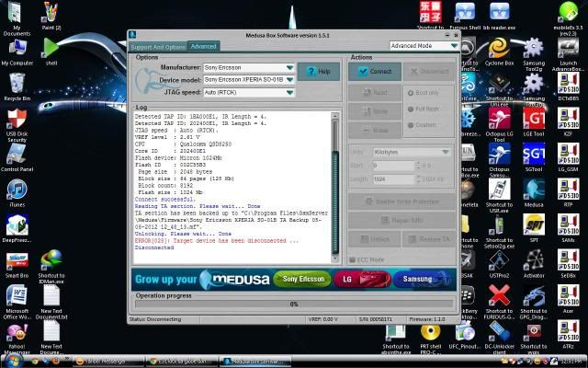Open the Device model dropdown
The height and width of the screenshot is (368, 588).
click(x=249, y=80)
